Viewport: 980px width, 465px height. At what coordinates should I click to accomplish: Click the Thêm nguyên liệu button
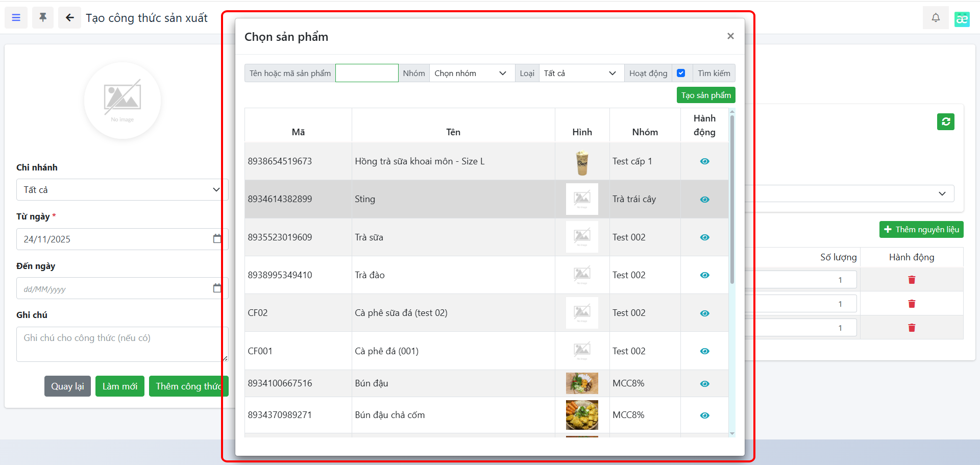pos(921,230)
